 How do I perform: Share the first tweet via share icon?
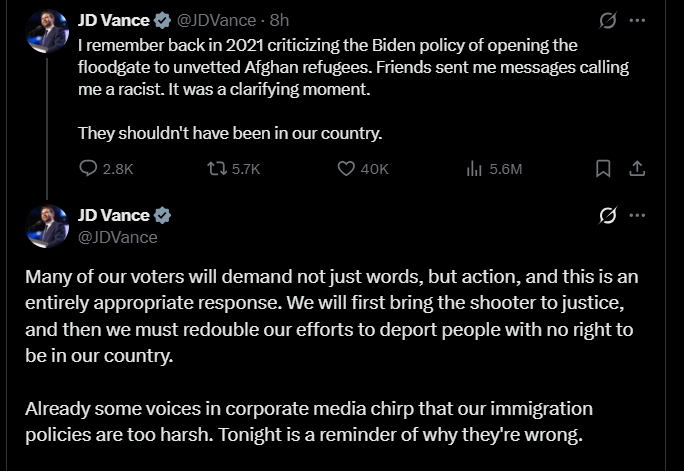[637, 169]
